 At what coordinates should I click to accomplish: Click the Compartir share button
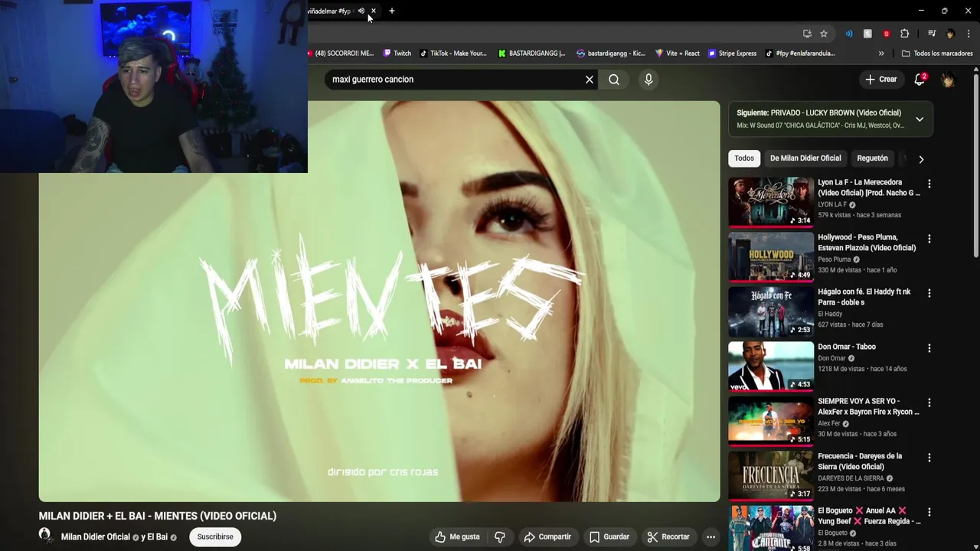547,537
